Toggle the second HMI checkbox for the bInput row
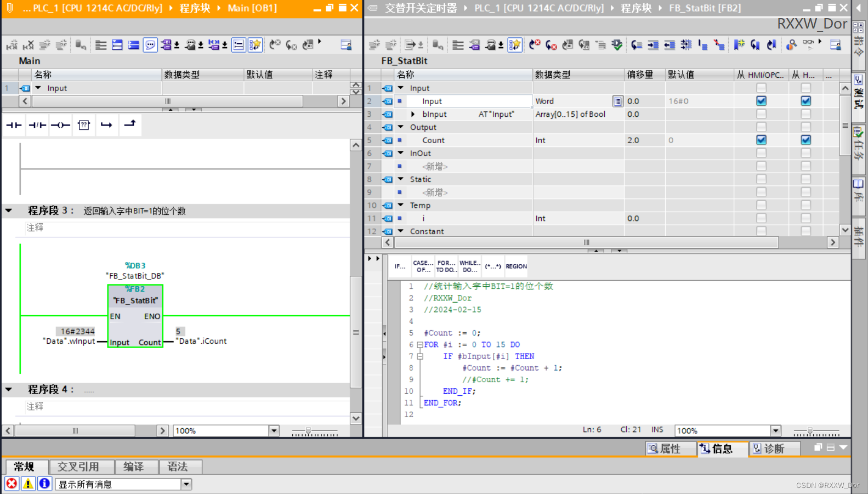The height and width of the screenshot is (494, 868). [805, 114]
